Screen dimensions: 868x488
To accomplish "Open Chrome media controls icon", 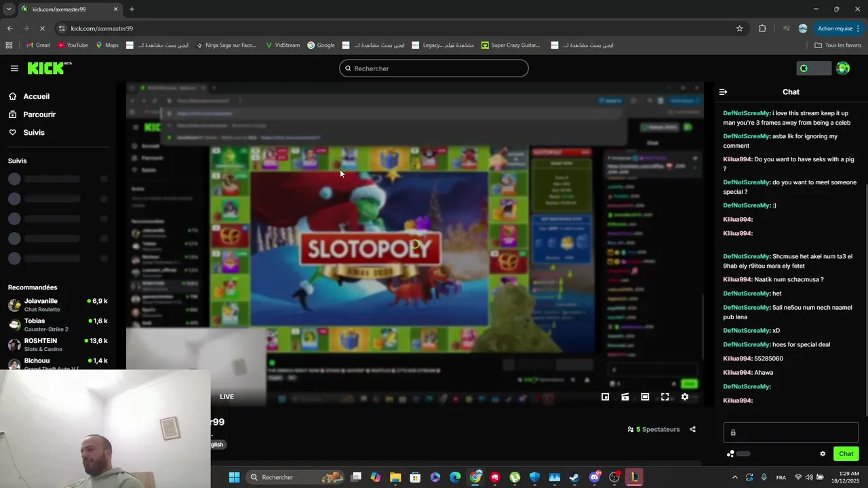I will [786, 28].
